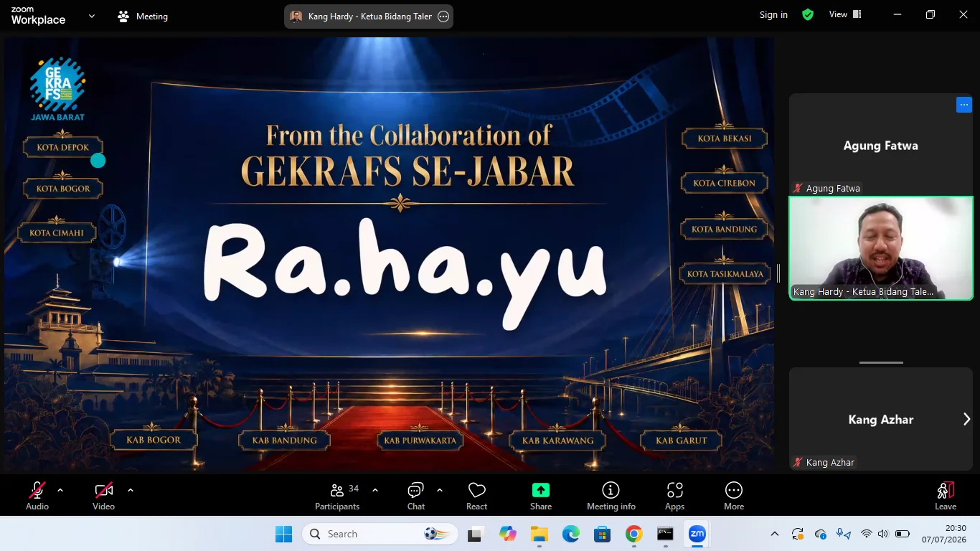Image resolution: width=980 pixels, height=551 pixels.
Task: Click the collapse bar above Kang Azhar tile
Action: pyautogui.click(x=881, y=362)
